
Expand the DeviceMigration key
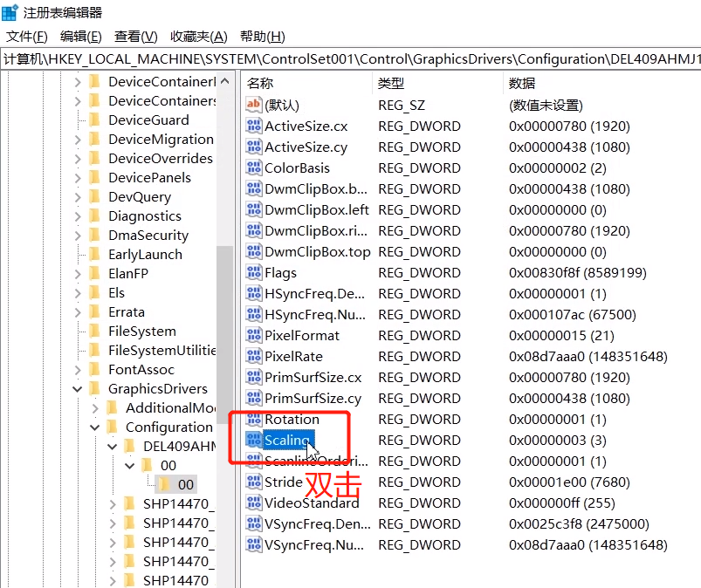click(x=77, y=139)
